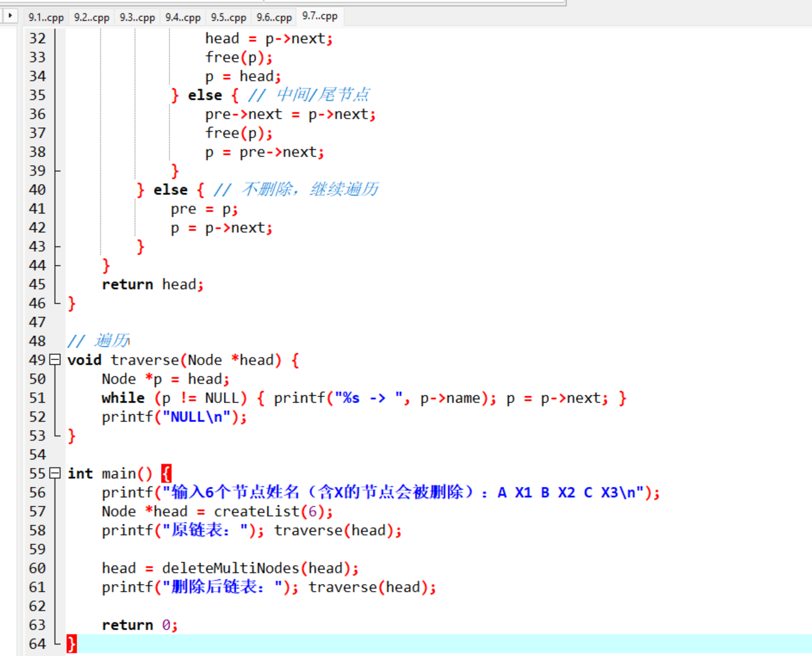812x656 pixels.
Task: Click the highlighted opening brace after main()
Action: [166, 474]
